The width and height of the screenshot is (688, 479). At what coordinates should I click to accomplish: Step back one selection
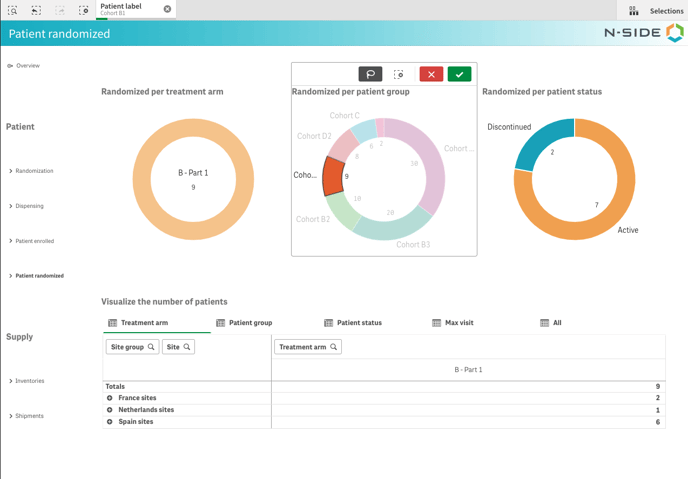[x=36, y=10]
